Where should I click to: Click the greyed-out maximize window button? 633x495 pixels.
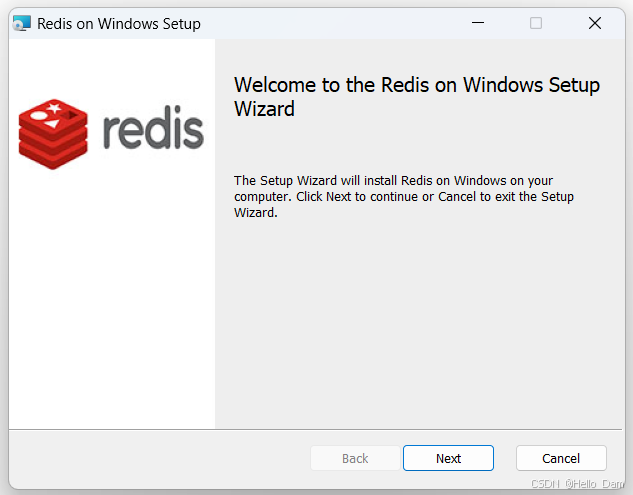pos(536,23)
